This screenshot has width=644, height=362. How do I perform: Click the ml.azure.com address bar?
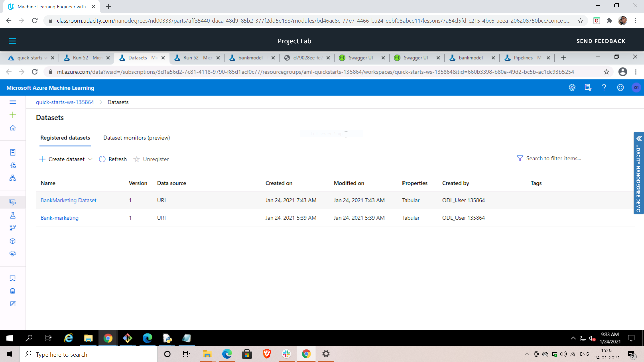[315, 72]
